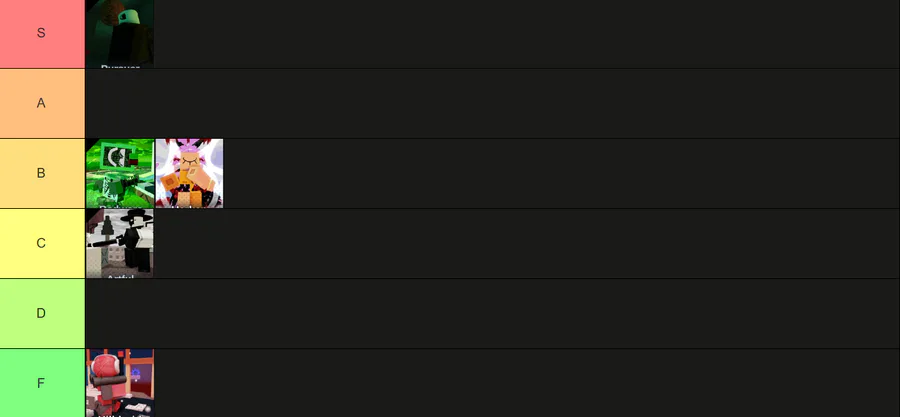Select the Pursuer character image in S tier
900x417 pixels.
pos(120,33)
